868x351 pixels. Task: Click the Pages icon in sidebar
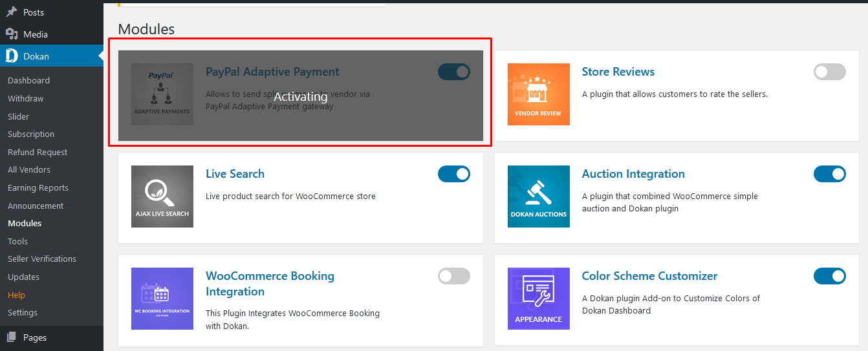point(12,337)
